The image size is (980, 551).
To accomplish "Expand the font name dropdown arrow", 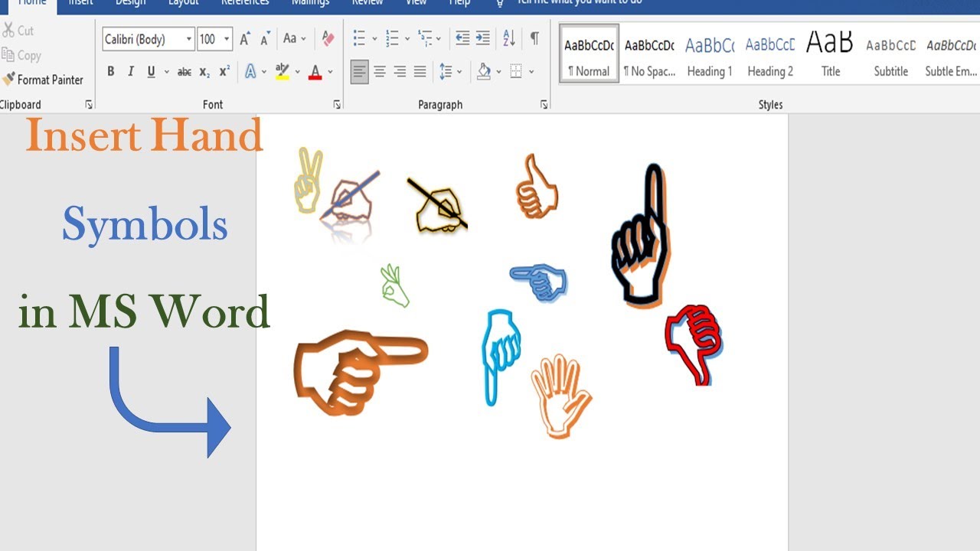I will click(189, 39).
